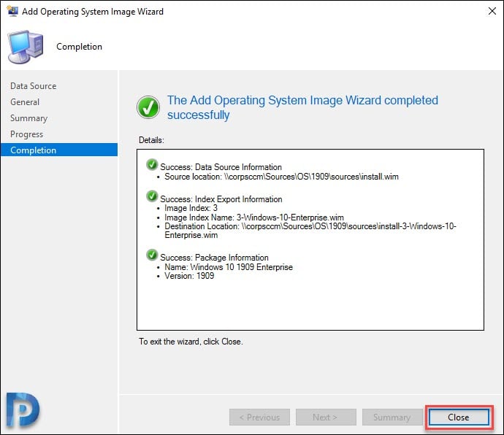Select the Source location path line
The image size is (504, 435).
(281, 177)
